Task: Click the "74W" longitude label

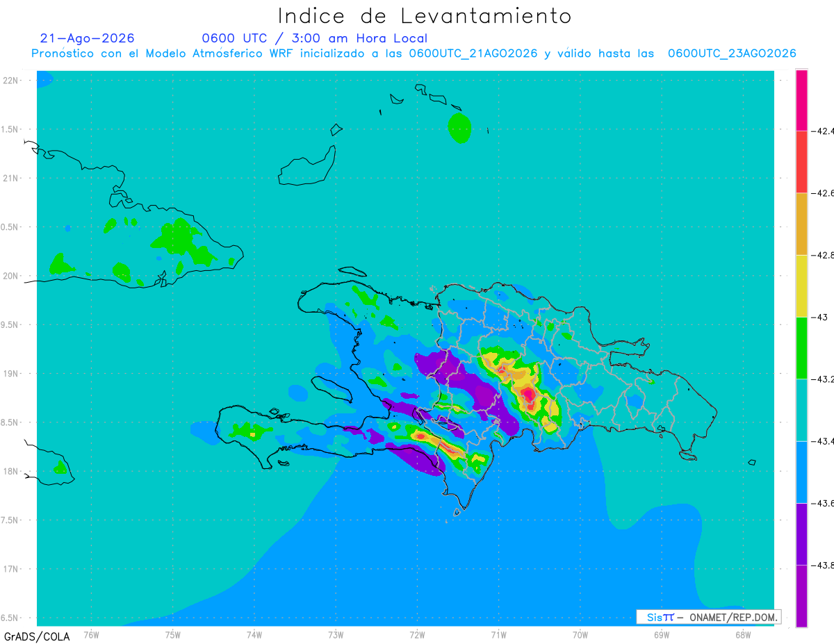Action: 254,634
